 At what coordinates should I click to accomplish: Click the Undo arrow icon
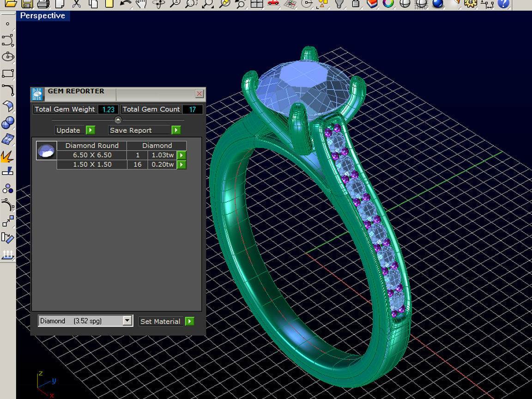pyautogui.click(x=126, y=3)
